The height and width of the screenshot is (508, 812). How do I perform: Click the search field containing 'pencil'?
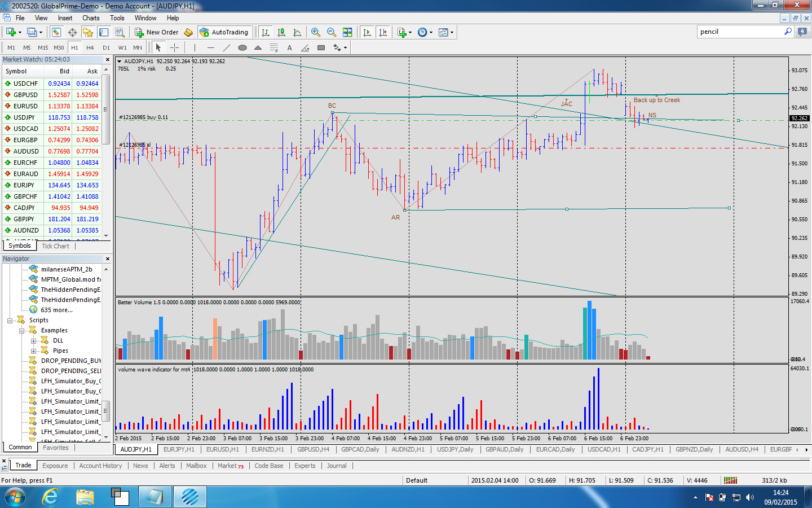tap(740, 32)
